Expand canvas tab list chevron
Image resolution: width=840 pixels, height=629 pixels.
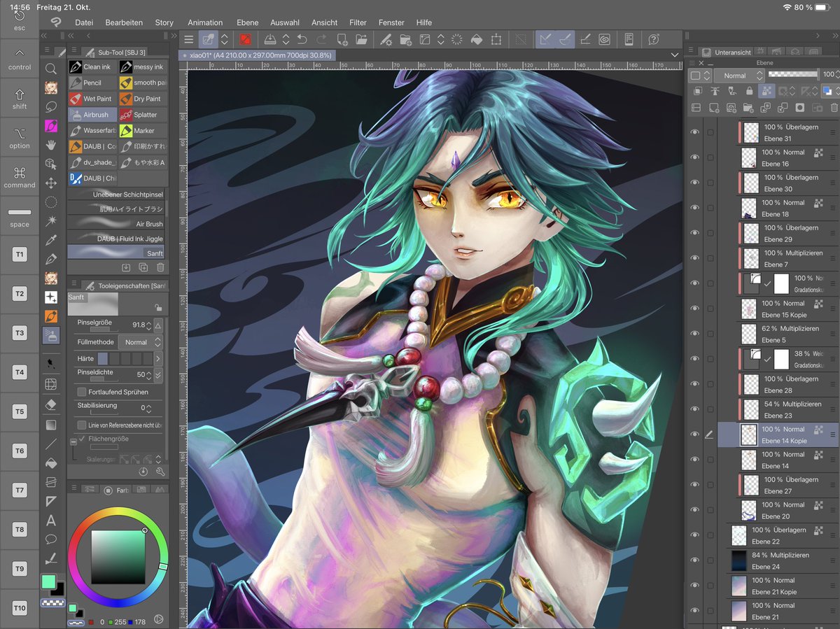(675, 55)
